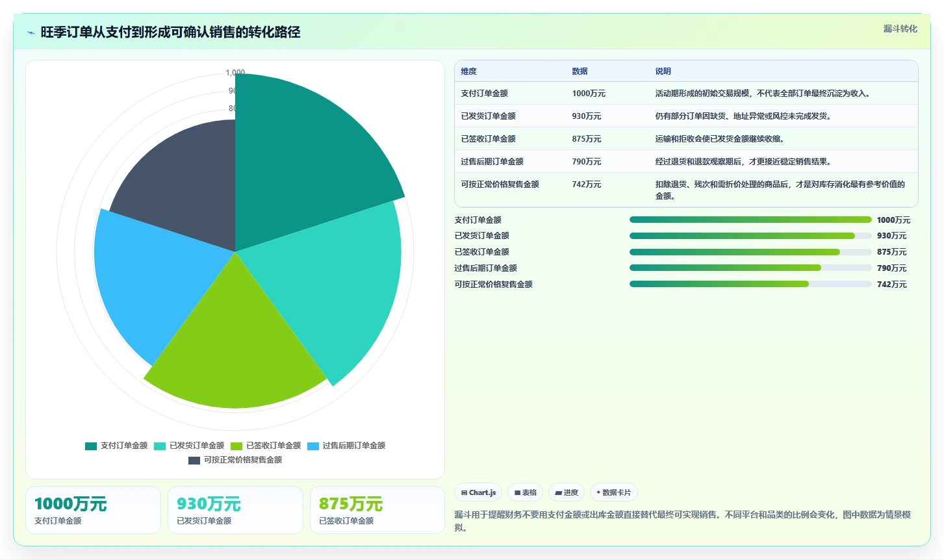This screenshot has width=944, height=560.
Task: Click the 数据 column header
Action: [580, 71]
